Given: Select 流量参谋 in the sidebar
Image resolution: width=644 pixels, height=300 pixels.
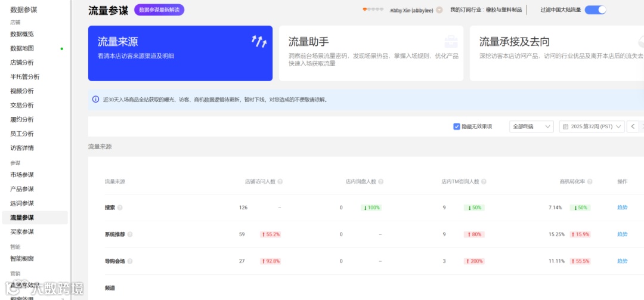Looking at the screenshot, I should [35, 218].
